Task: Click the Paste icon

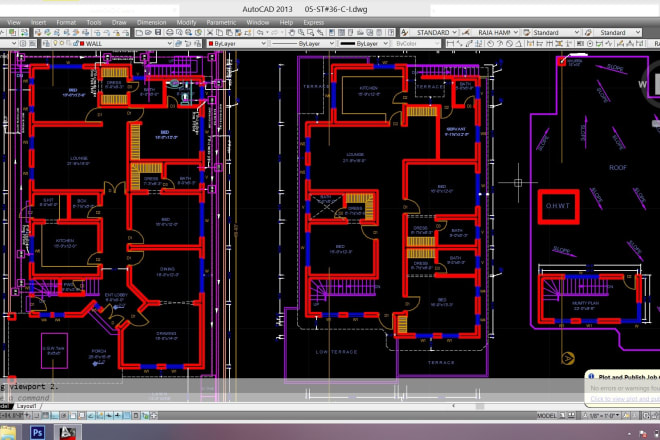Action: [229, 32]
